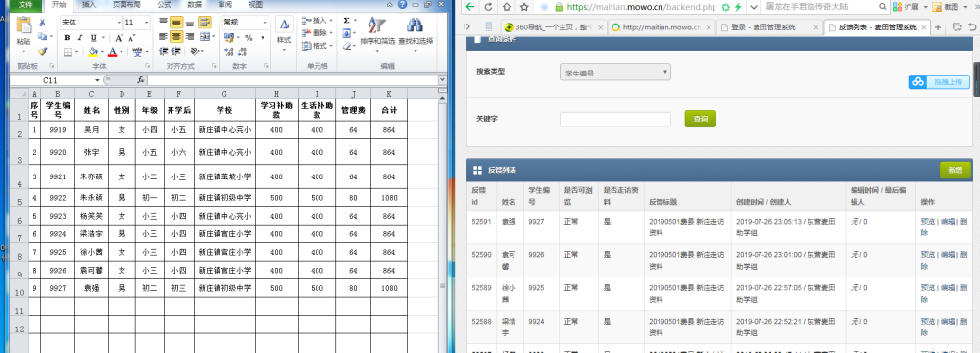Open the 搜索类型 dropdown (学生编号)
This screenshot has width=980, height=353.
coord(615,72)
